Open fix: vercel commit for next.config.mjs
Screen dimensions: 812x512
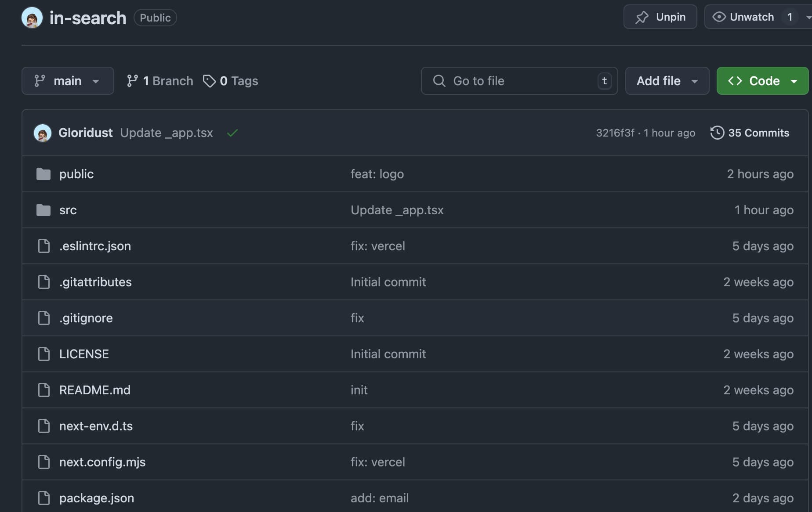point(378,462)
